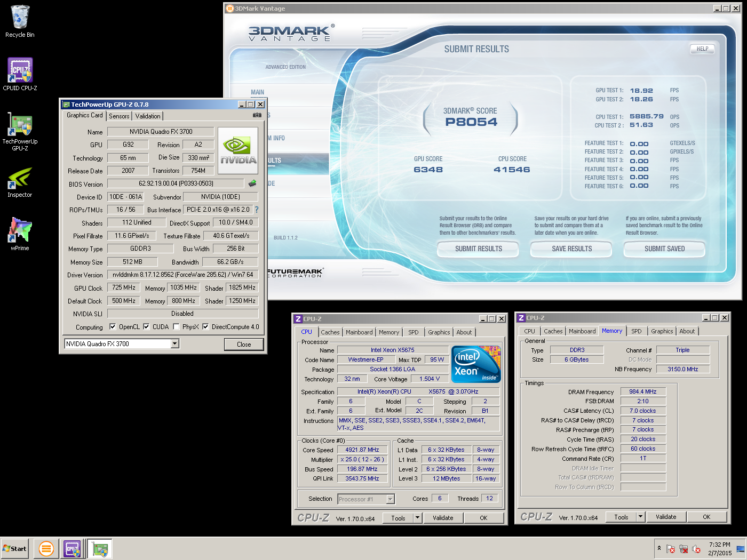Click the CPU score value 41546
This screenshot has width=747, height=560.
tap(512, 170)
